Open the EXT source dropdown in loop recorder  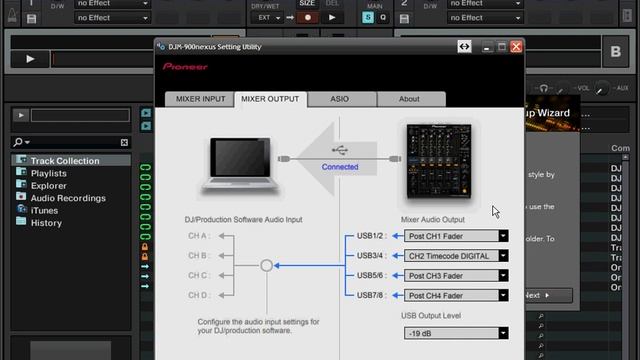pos(267,18)
